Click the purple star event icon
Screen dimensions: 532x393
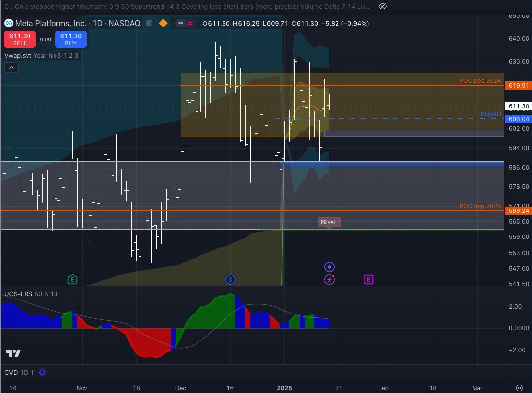(329, 267)
